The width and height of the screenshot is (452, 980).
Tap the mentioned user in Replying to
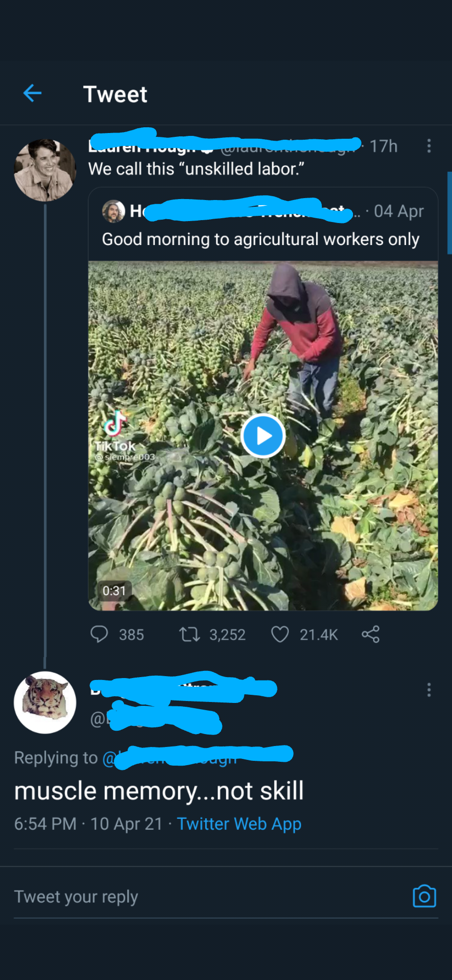[196, 757]
